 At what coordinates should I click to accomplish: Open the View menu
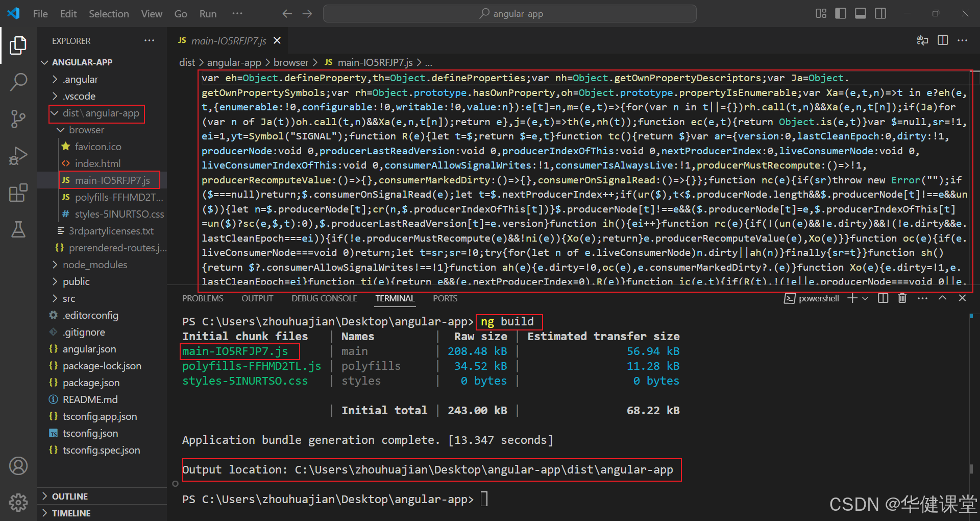[152, 14]
